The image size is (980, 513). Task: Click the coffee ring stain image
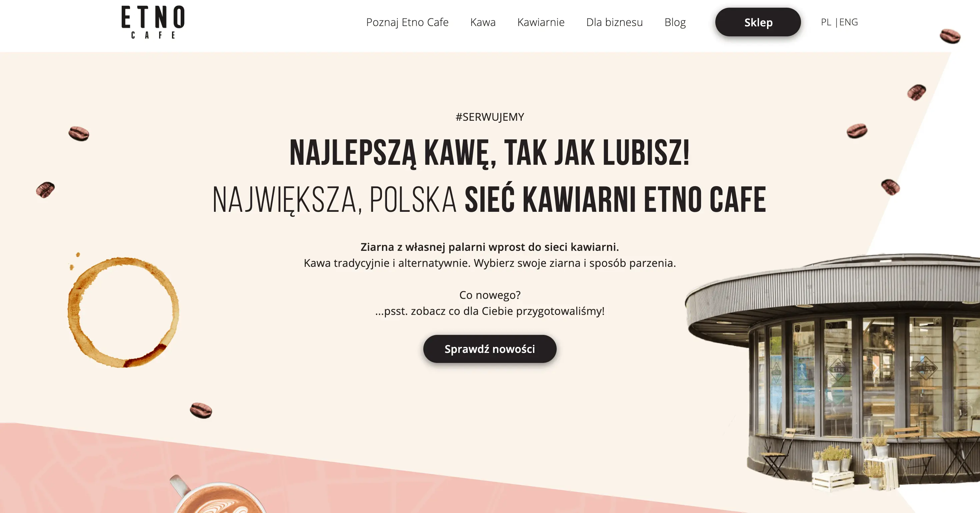click(123, 310)
